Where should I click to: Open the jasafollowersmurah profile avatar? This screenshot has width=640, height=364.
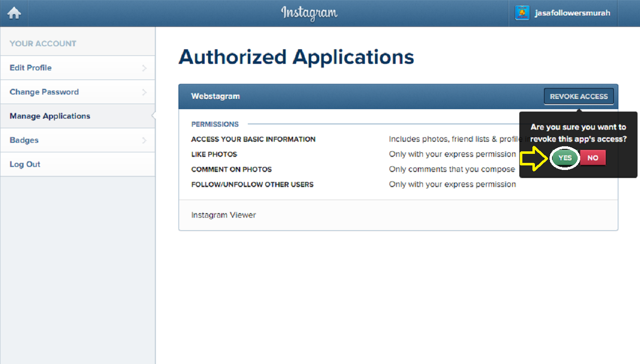click(x=522, y=13)
